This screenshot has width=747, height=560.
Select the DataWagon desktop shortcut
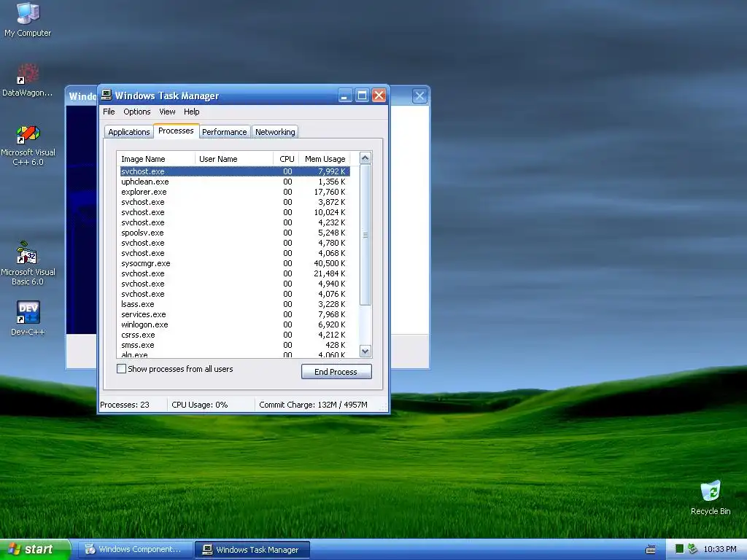[x=28, y=80]
